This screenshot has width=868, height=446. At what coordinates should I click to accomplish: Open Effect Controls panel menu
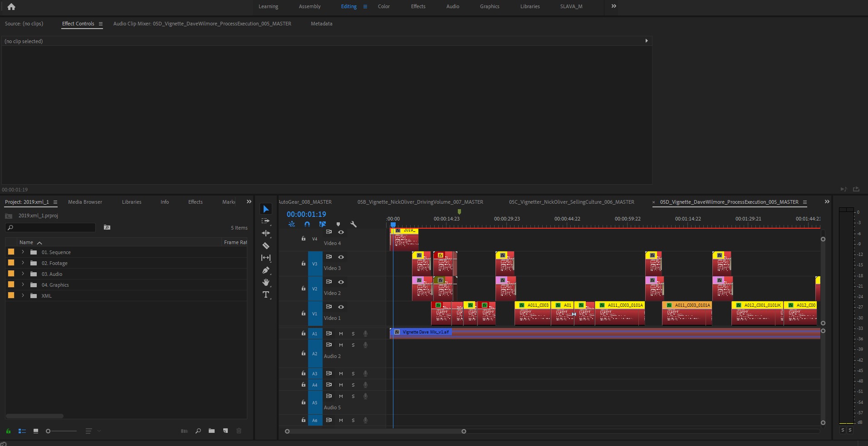[101, 24]
